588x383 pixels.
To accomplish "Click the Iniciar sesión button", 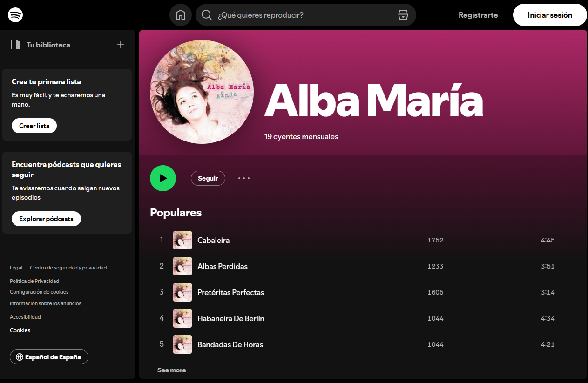I will [549, 15].
